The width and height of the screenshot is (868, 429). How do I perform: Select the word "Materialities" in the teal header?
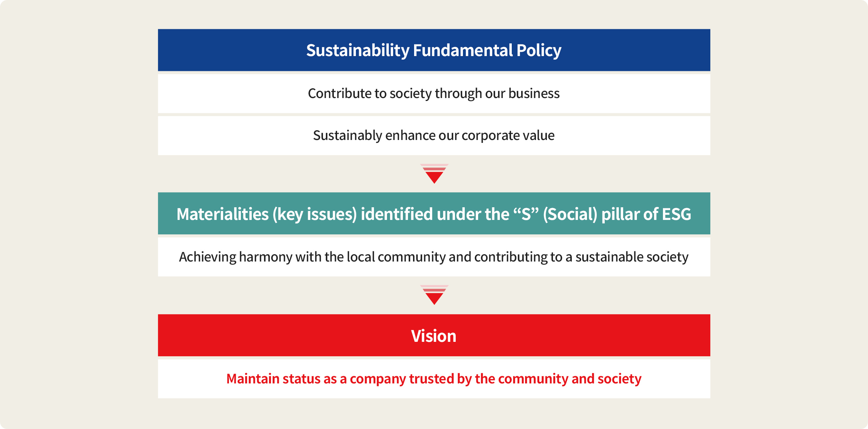[222, 214]
